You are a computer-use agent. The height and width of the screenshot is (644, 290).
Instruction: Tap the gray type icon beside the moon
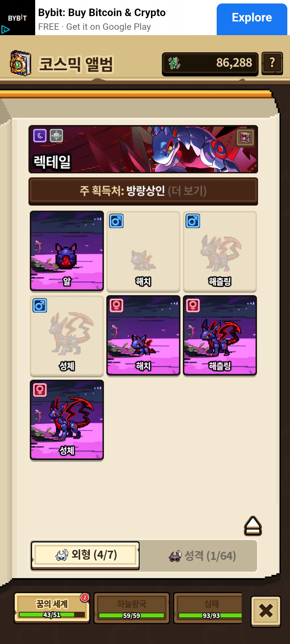coord(56,136)
